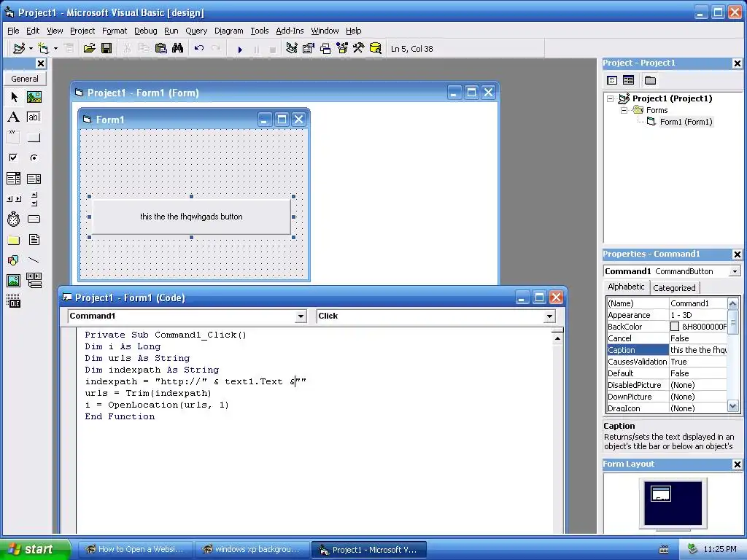Image resolution: width=747 pixels, height=560 pixels.
Task: Select the Timer control tool
Action: pos(14,219)
